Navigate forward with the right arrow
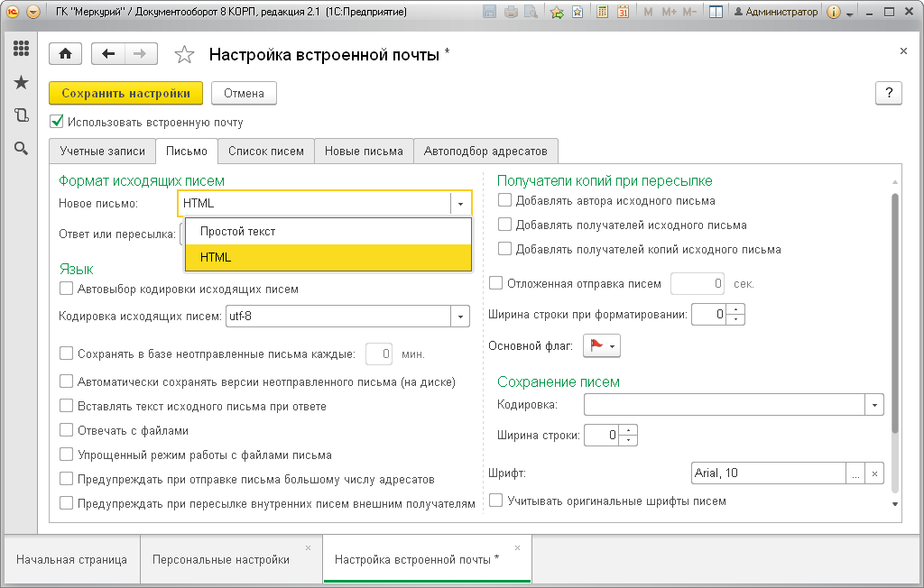Image resolution: width=924 pixels, height=588 pixels. tap(140, 54)
